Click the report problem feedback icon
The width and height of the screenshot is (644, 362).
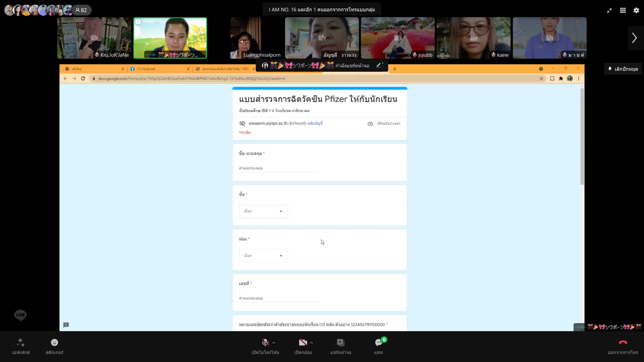66,325
